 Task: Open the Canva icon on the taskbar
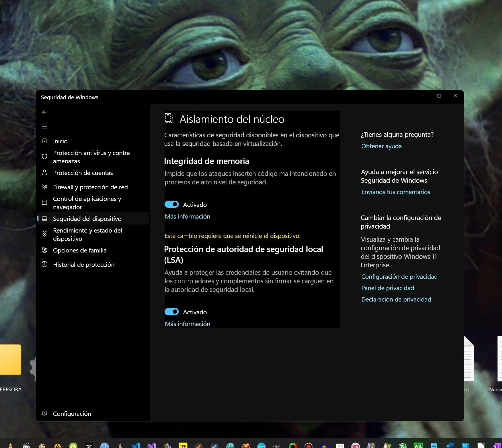262,445
